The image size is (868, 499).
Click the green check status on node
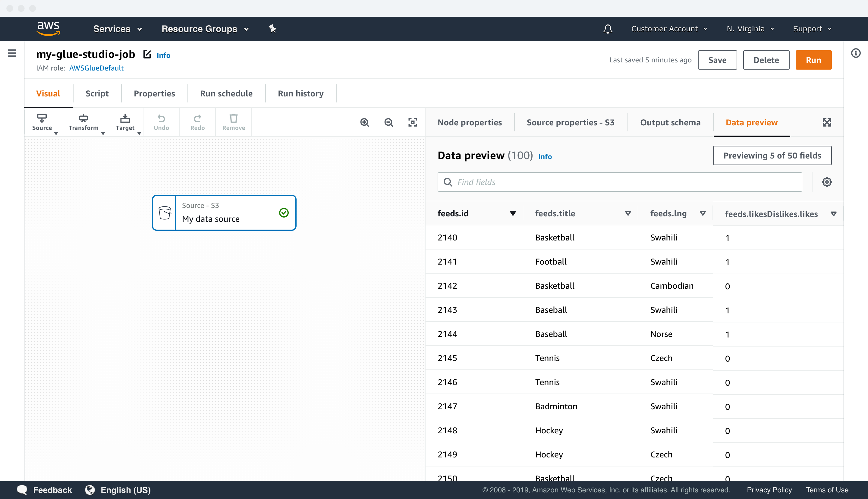tap(284, 213)
